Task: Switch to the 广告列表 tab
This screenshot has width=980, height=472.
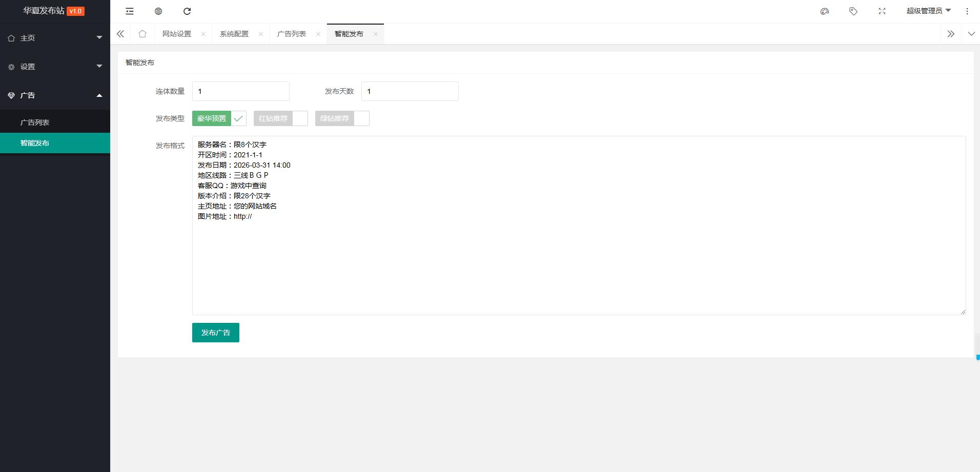Action: [x=292, y=34]
